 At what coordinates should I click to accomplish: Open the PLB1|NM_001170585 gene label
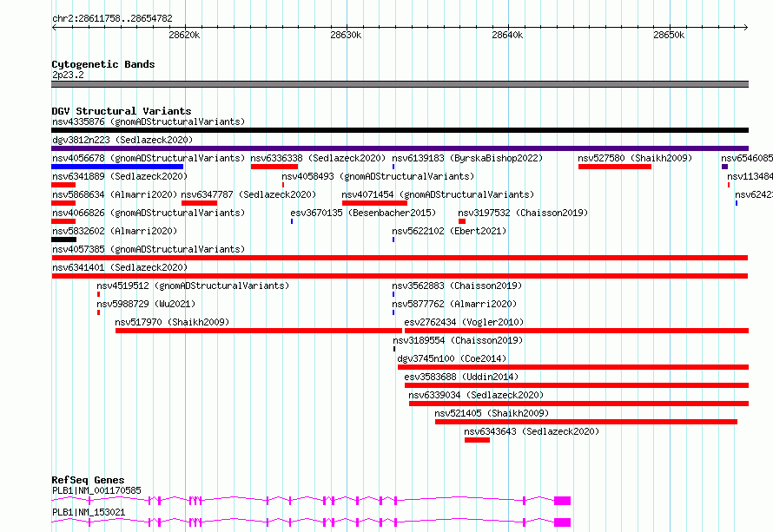pyautogui.click(x=96, y=490)
